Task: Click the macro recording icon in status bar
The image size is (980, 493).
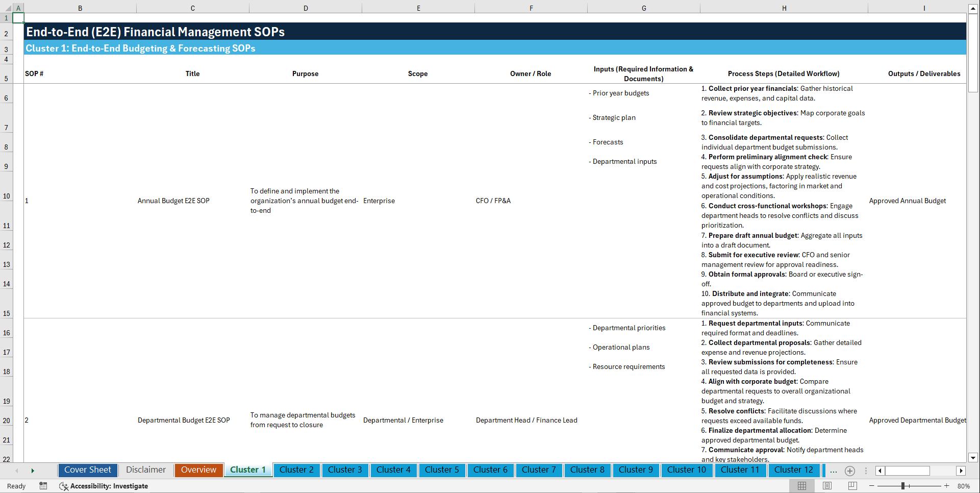Action: (43, 486)
